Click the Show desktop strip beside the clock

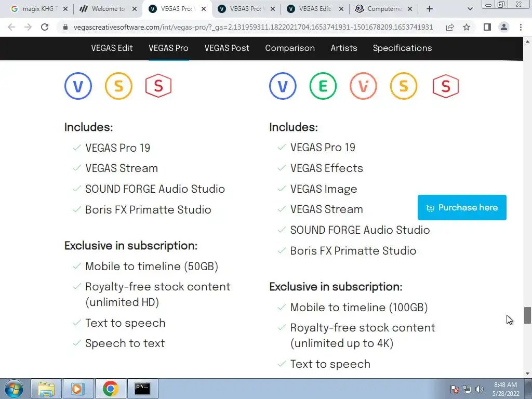pos(528,389)
